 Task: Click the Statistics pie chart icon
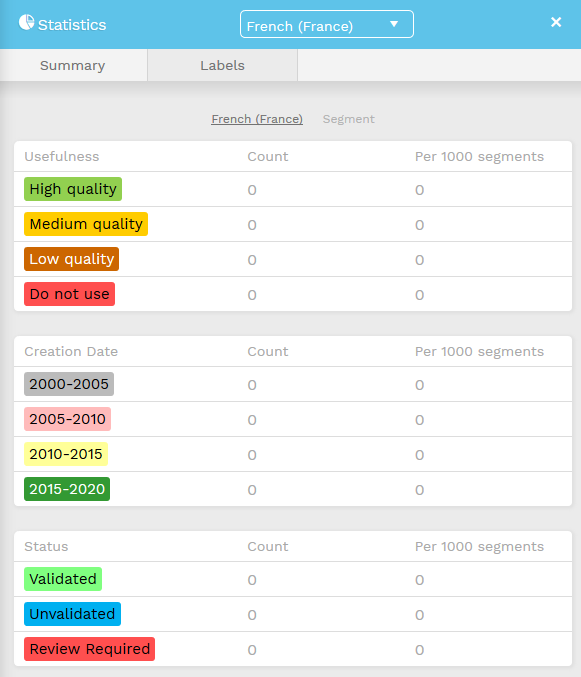pyautogui.click(x=26, y=22)
